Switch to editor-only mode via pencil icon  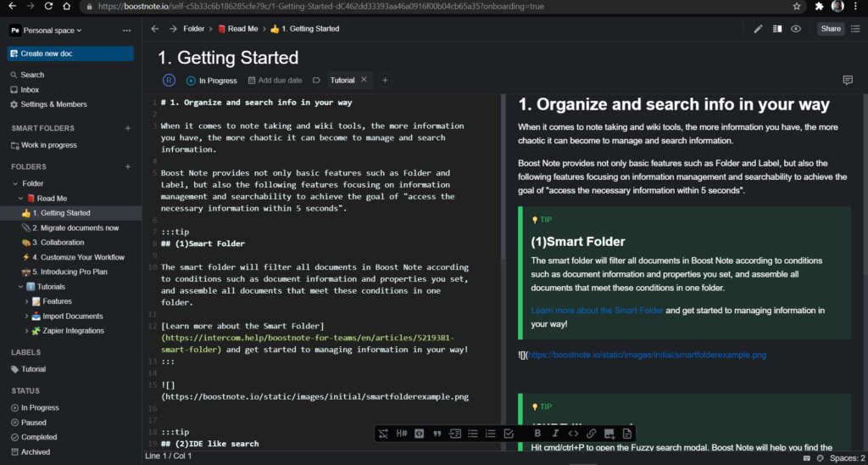pos(759,29)
